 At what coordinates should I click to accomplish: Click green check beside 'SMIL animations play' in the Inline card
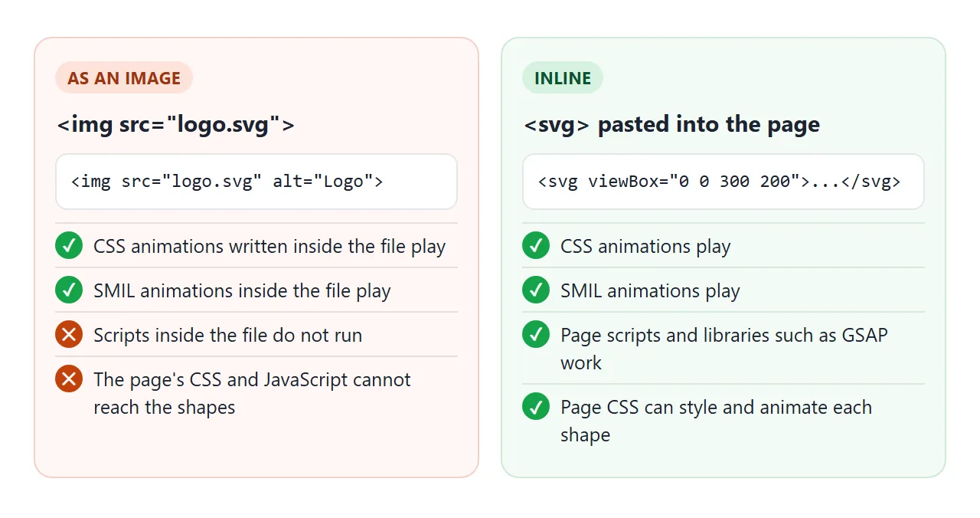[536, 290]
